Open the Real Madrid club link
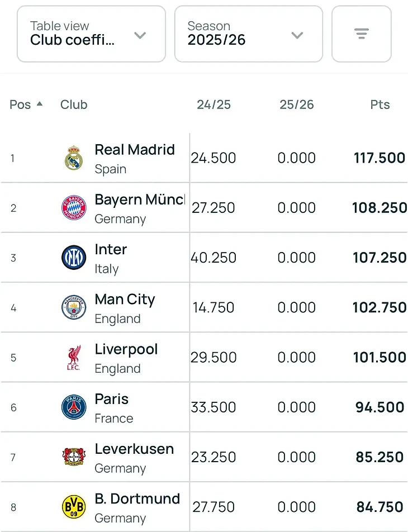This screenshot has height=532, width=408. (135, 150)
